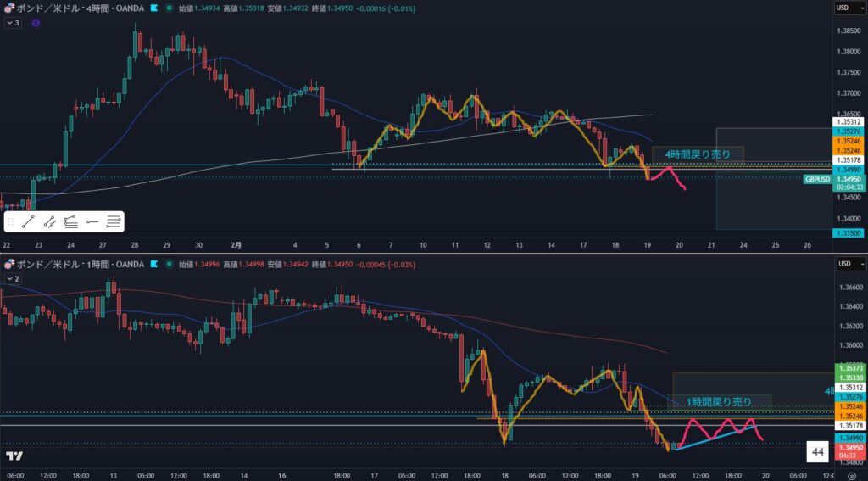The height and width of the screenshot is (481, 868).
Task: Grab the floating drawing toolbar drag handle
Action: [x=12, y=222]
